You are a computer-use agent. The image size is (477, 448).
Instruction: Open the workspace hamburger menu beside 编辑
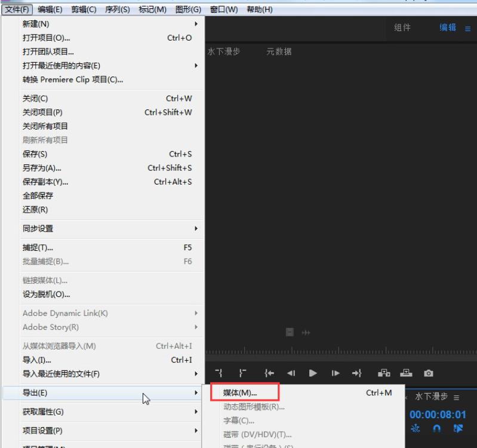pyautogui.click(x=467, y=29)
